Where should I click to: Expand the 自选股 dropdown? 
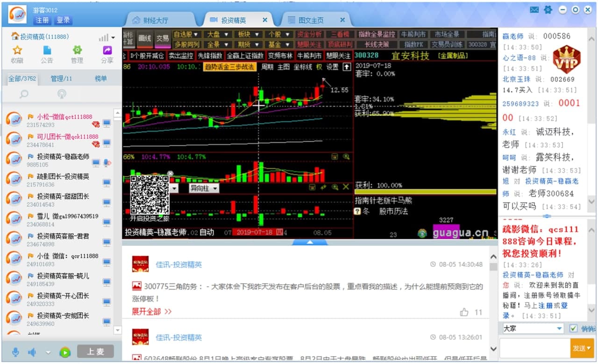[x=187, y=35]
